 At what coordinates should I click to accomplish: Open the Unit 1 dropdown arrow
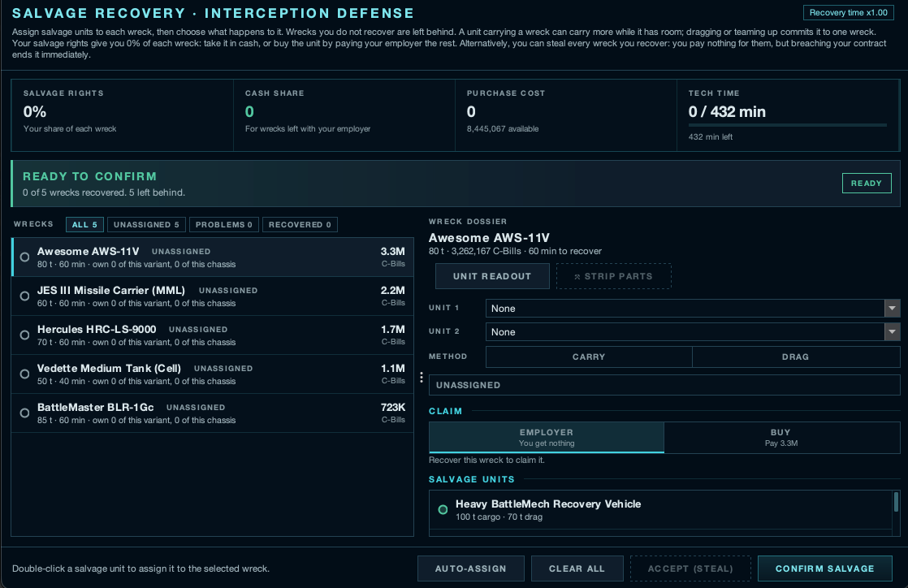(x=893, y=308)
